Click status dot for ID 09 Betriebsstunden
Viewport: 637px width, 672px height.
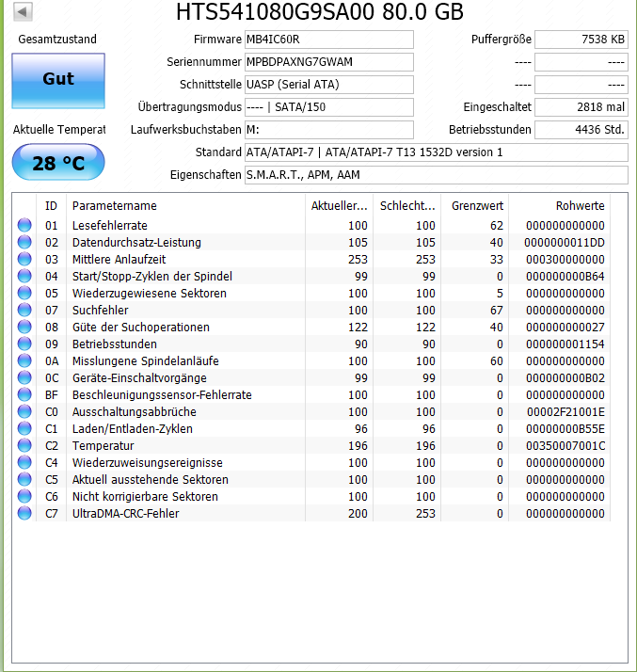(24, 344)
